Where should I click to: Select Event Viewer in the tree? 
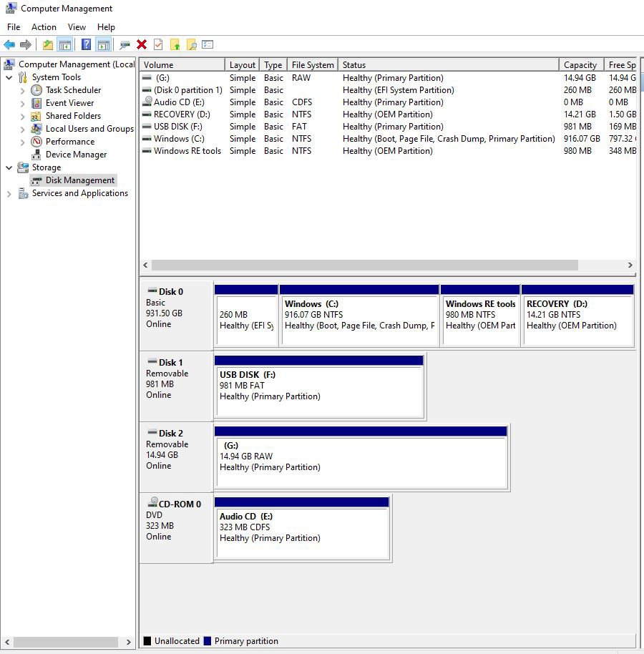tap(69, 103)
